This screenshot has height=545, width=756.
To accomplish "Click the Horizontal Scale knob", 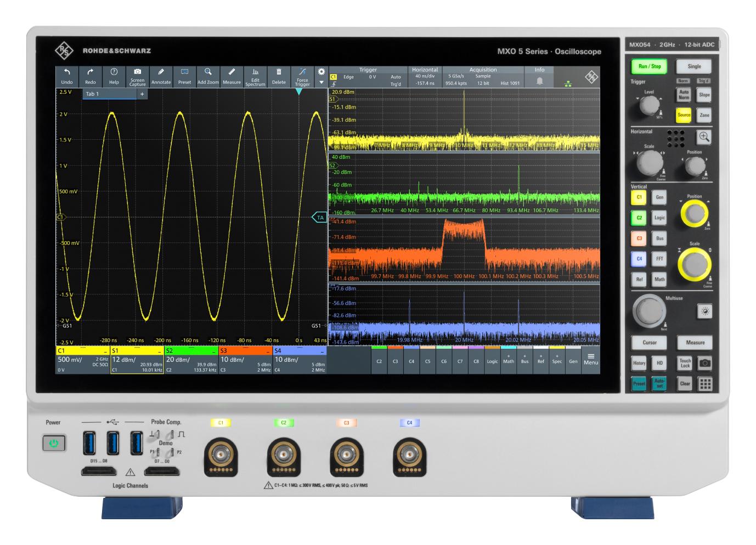I will click(650, 162).
